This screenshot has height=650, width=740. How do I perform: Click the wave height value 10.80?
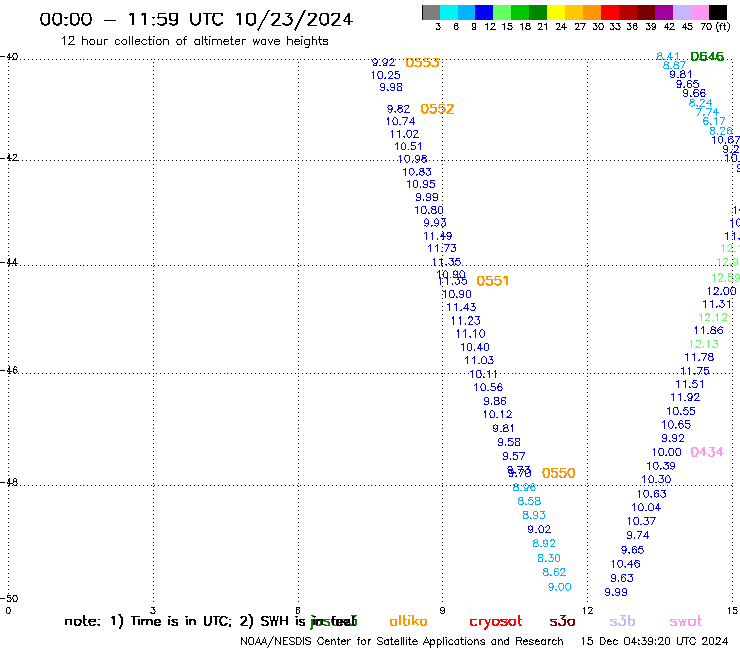click(429, 210)
